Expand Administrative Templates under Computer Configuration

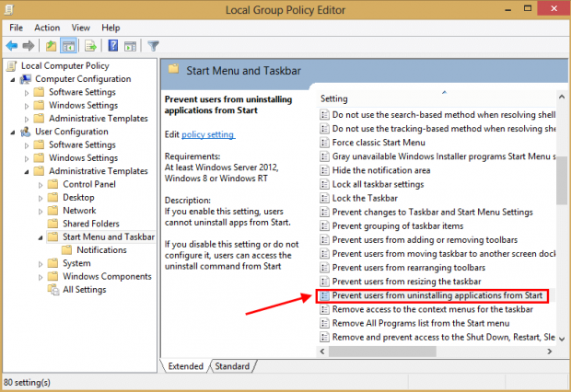point(27,119)
